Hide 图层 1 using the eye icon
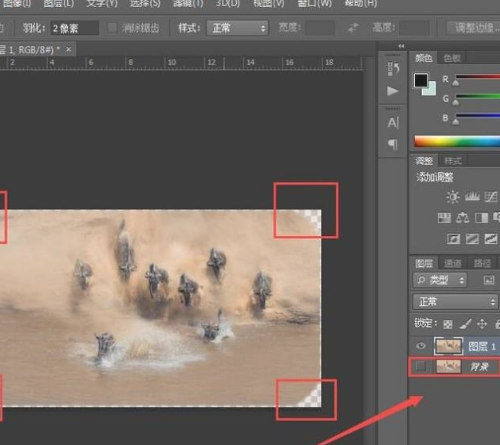This screenshot has width=500, height=445. point(421,346)
